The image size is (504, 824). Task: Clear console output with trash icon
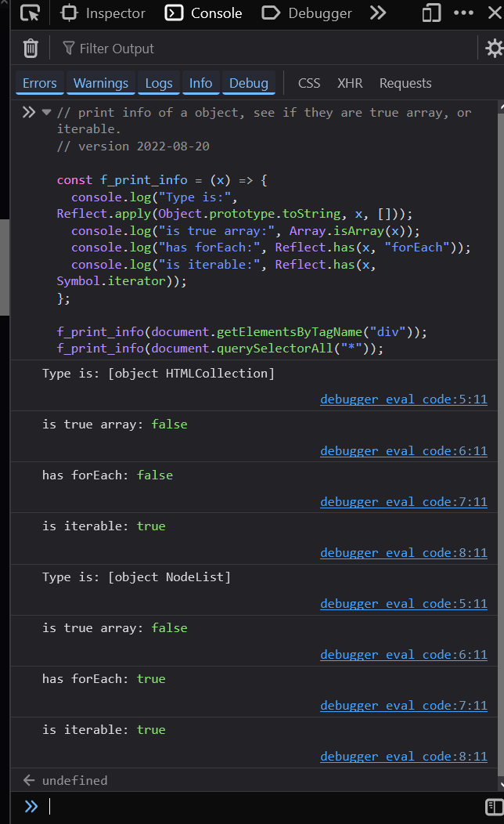[x=31, y=49]
